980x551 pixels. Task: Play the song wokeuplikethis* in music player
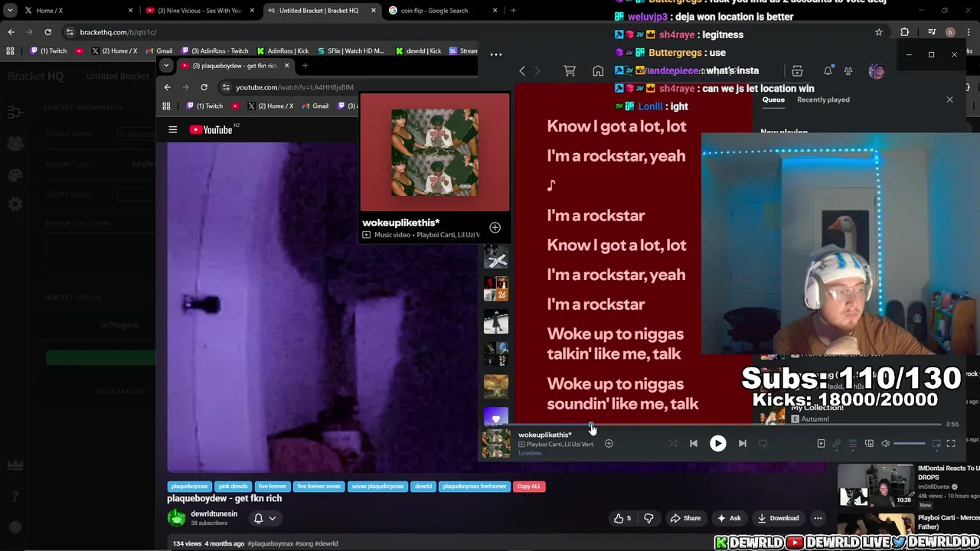717,443
